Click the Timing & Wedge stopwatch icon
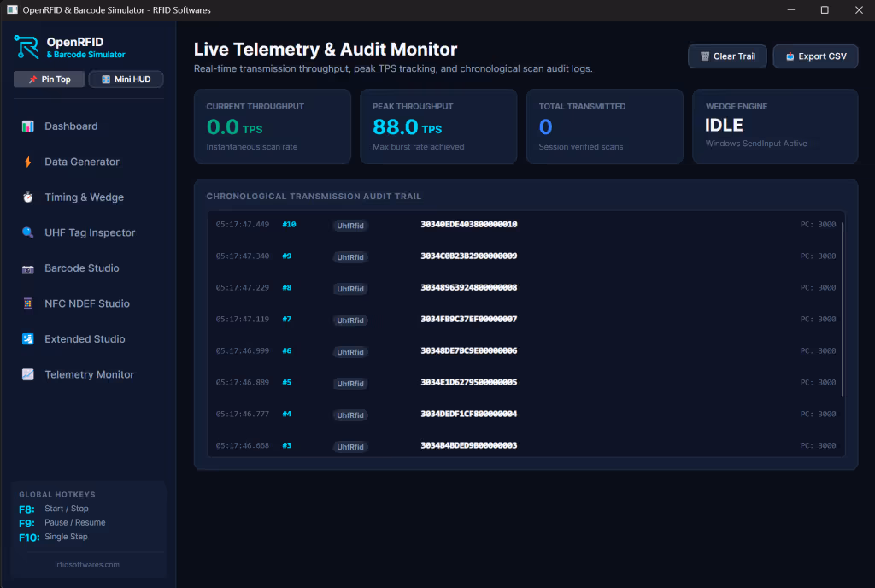This screenshot has width=875, height=588. [x=28, y=197]
